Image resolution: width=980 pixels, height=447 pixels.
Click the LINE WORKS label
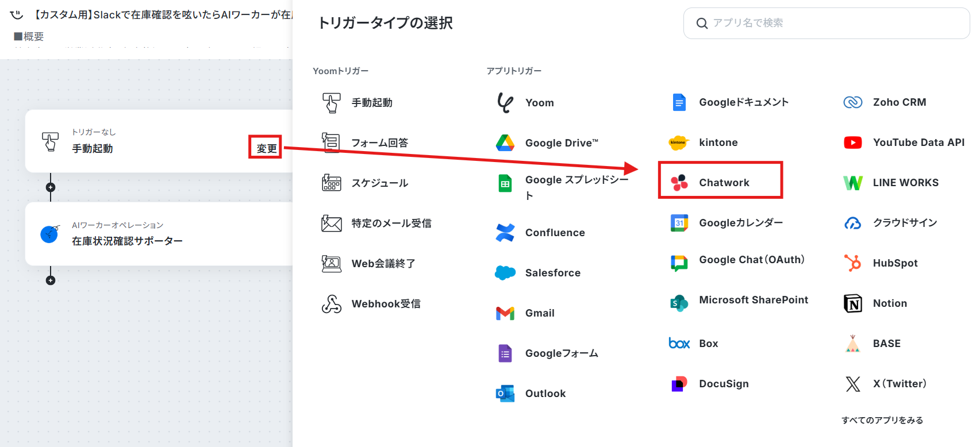tap(906, 183)
